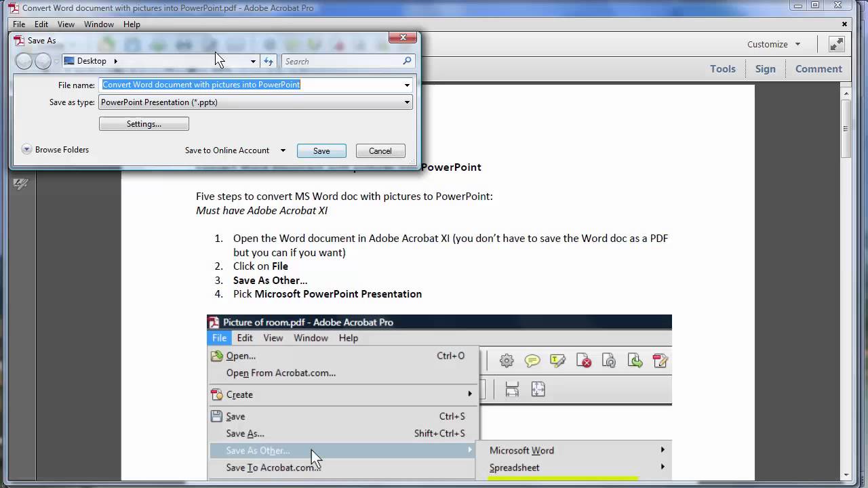Click the document's vertical scrollbar thumb
The image size is (868, 488).
click(x=846, y=129)
